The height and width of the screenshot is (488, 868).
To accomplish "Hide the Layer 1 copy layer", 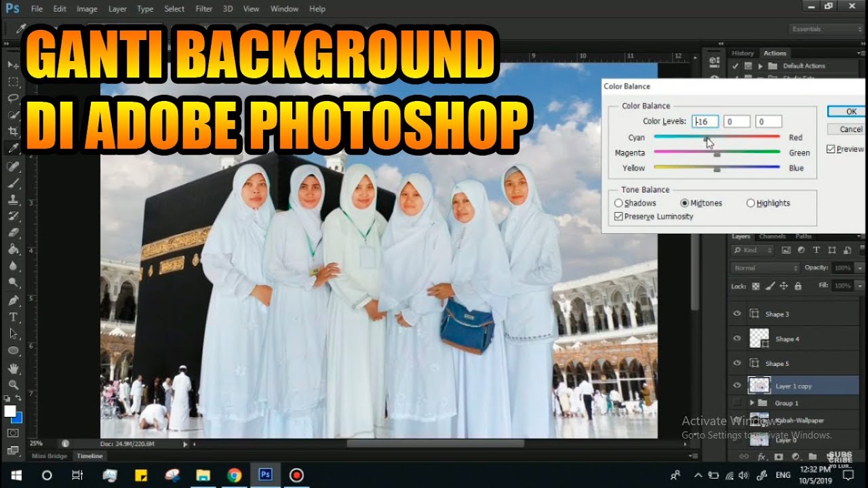I will (x=737, y=386).
